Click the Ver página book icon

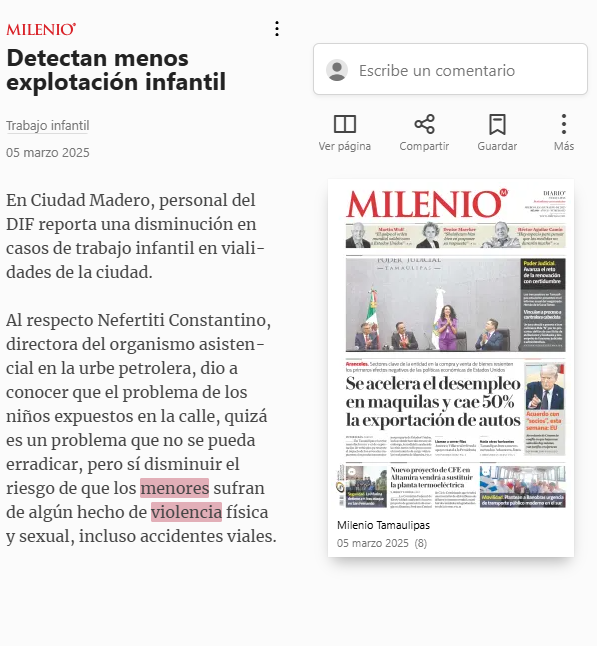pyautogui.click(x=345, y=124)
